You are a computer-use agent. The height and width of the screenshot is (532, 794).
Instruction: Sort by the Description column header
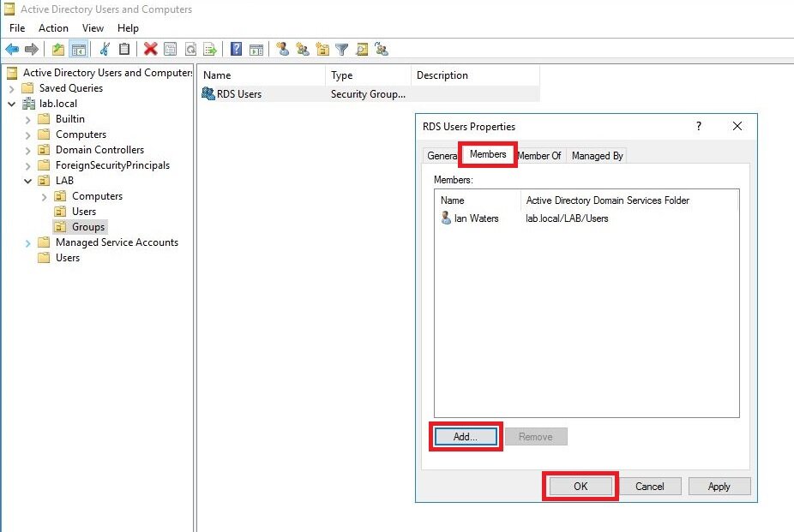(x=475, y=75)
